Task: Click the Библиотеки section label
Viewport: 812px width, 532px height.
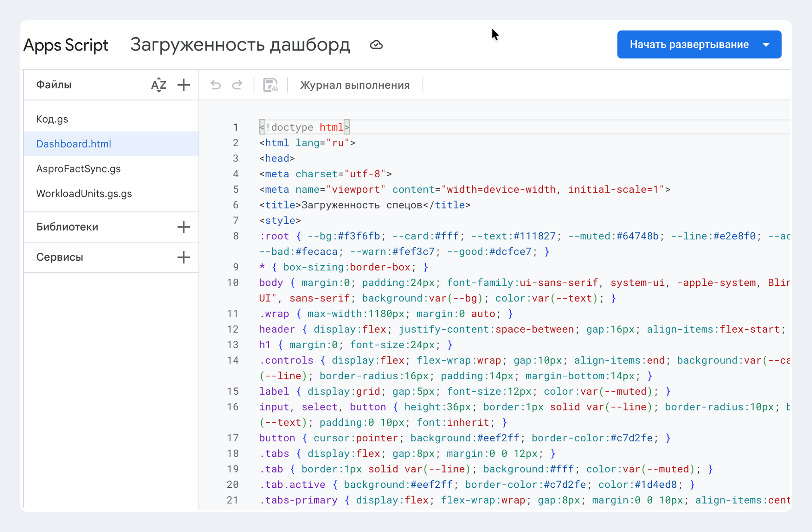Action: (x=67, y=227)
